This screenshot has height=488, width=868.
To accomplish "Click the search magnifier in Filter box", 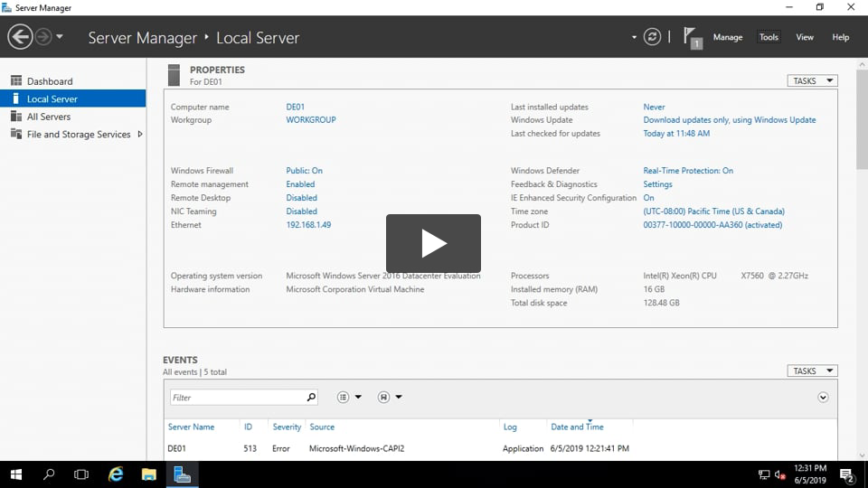I will click(311, 397).
